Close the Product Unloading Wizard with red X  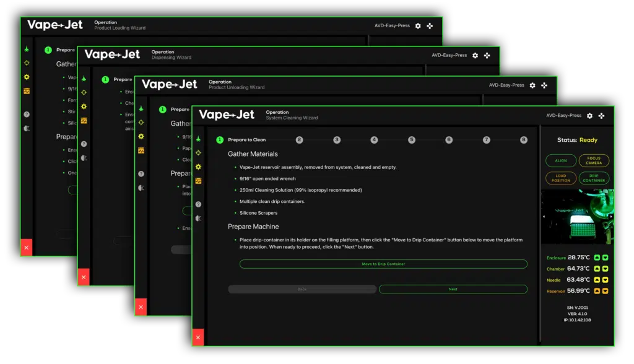pyautogui.click(x=141, y=307)
